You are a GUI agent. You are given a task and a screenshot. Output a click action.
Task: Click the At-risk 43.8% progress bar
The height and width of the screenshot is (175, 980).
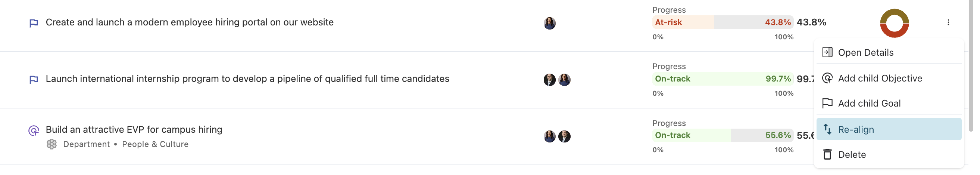coord(722,22)
